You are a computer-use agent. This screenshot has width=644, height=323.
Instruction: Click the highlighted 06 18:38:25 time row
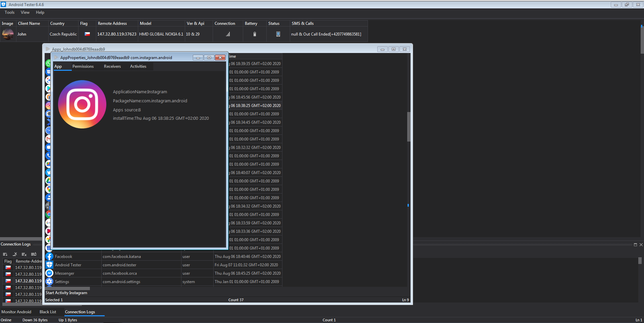tap(255, 106)
